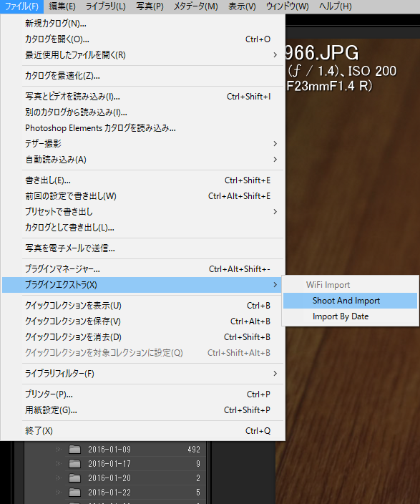Expand the テザー撮影 submenu
The width and height of the screenshot is (420, 504).
[142, 144]
